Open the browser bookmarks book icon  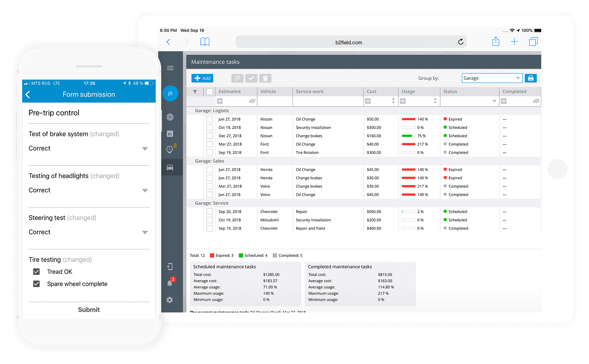[x=205, y=42]
